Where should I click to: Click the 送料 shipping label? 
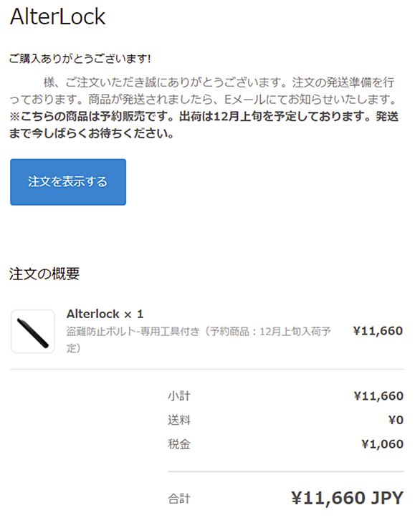[x=179, y=421]
